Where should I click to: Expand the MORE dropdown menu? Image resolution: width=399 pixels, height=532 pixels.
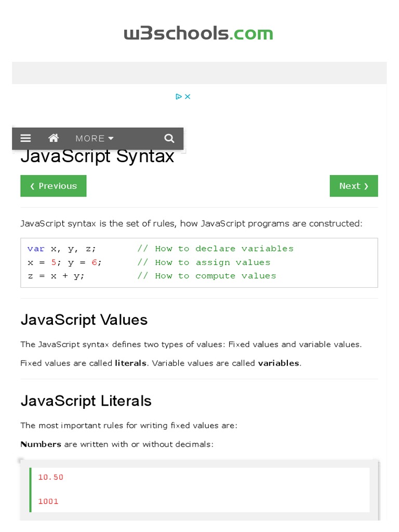click(x=94, y=138)
